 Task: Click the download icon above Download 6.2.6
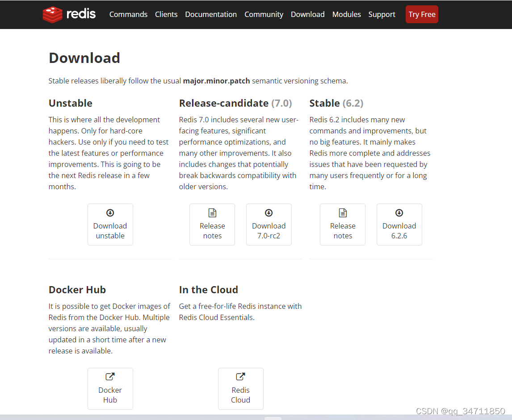399,213
